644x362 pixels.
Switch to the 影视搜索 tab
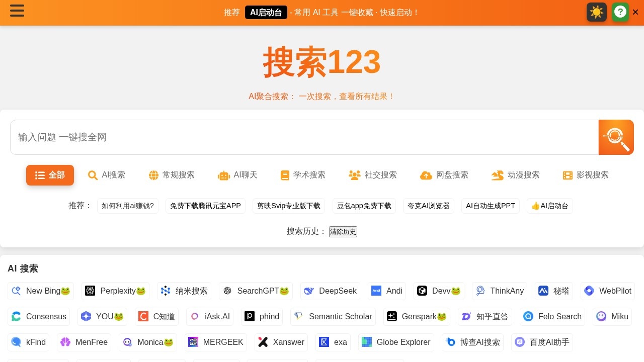coord(586,175)
